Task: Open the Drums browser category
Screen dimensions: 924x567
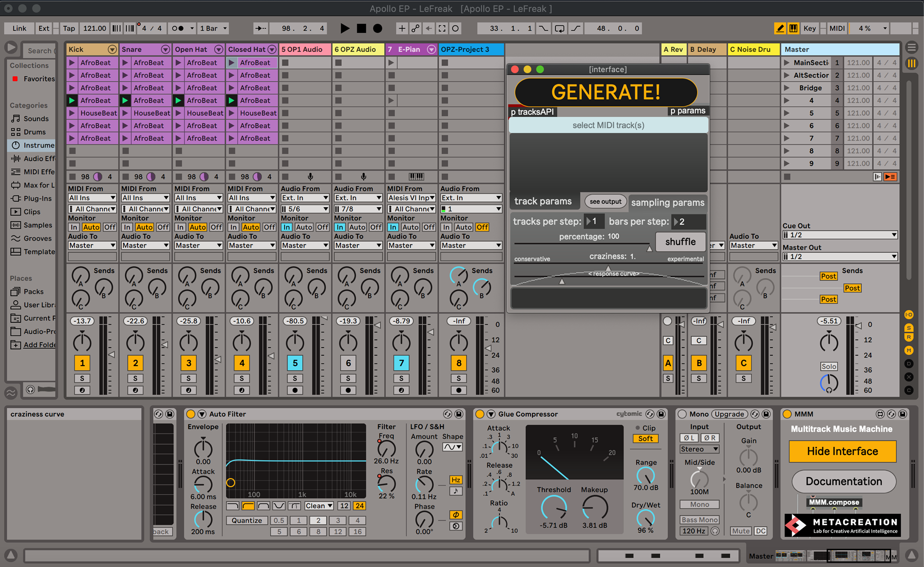Action: tap(34, 132)
